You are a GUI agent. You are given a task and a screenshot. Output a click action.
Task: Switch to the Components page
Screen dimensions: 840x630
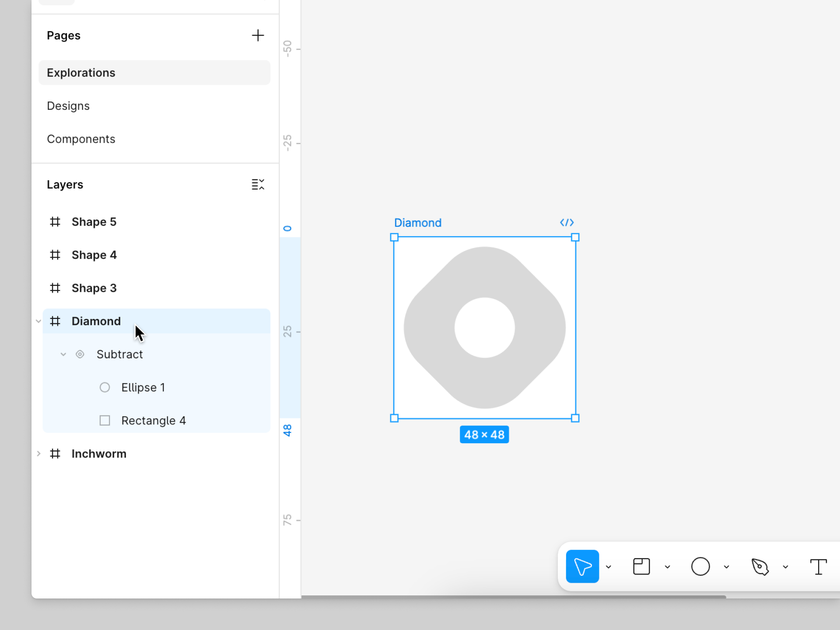81,139
